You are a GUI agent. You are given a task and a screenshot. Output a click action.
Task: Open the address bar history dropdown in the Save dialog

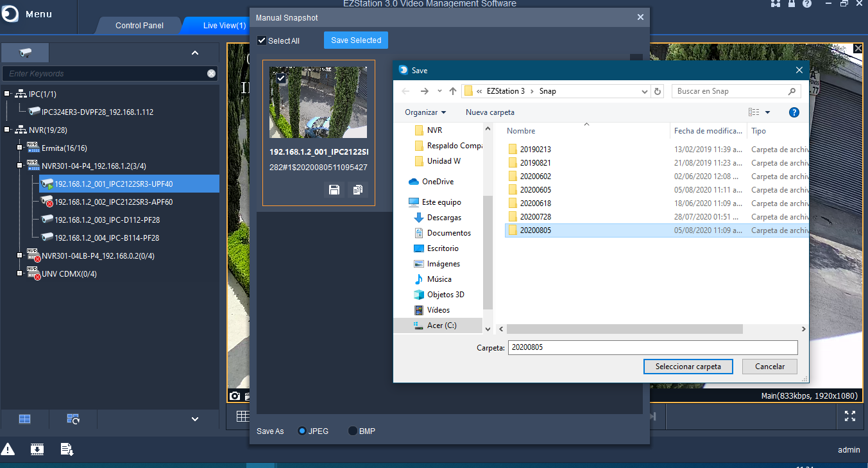click(x=645, y=91)
